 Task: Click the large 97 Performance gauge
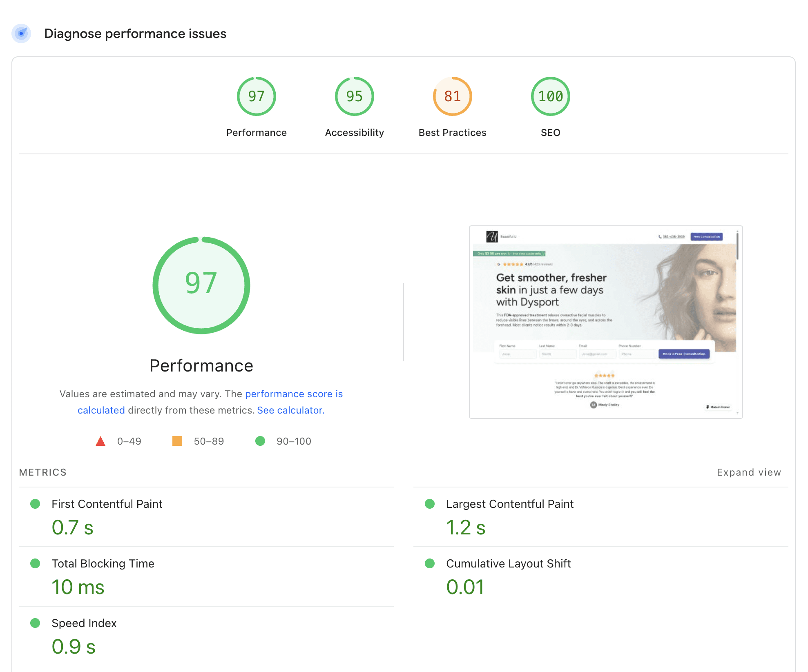(201, 285)
